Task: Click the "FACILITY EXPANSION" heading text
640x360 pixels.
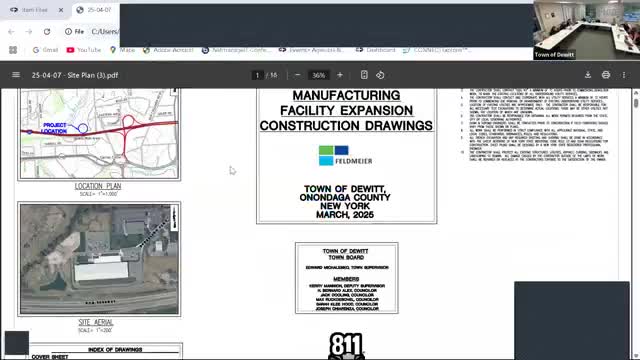Action: 346,111
